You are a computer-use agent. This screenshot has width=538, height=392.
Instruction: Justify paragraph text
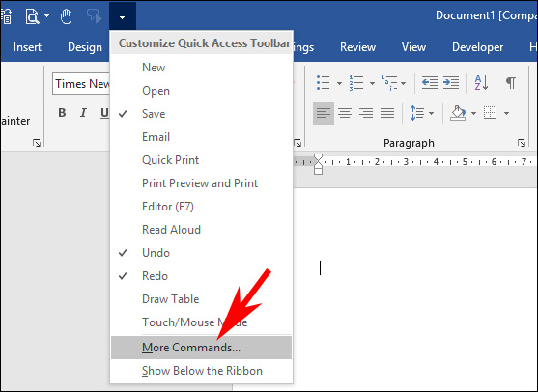point(387,113)
